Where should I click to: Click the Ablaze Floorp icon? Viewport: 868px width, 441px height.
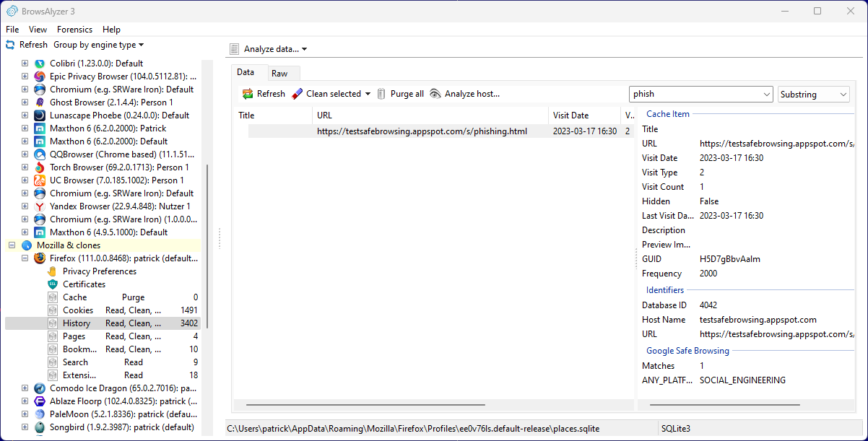coord(40,401)
